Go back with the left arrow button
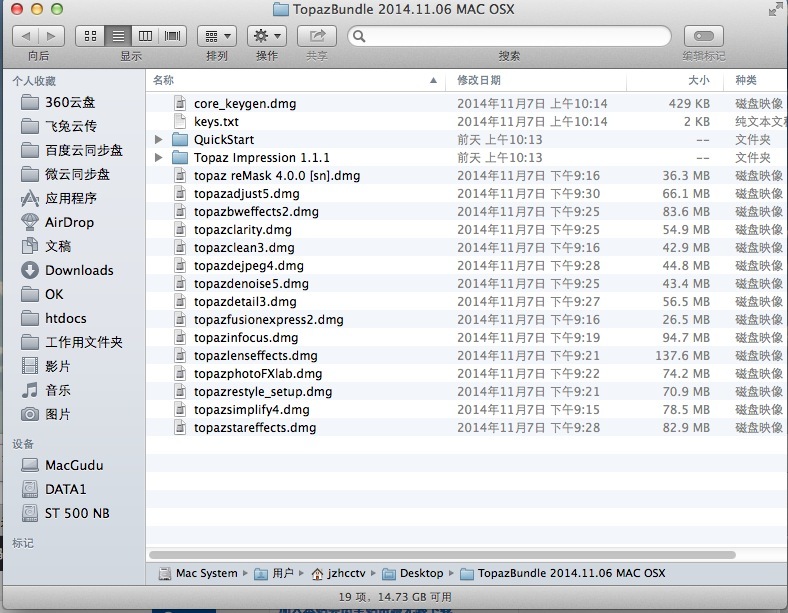788x613 pixels. [x=26, y=36]
